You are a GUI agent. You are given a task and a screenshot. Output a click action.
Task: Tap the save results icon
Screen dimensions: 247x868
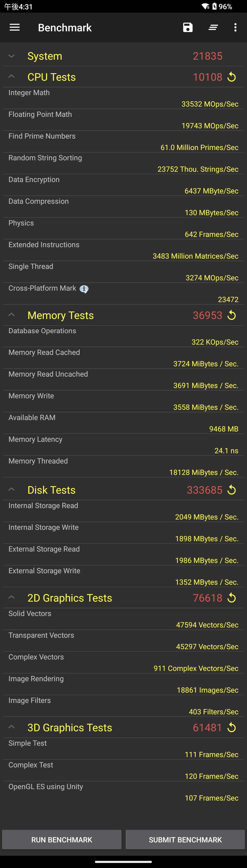188,27
